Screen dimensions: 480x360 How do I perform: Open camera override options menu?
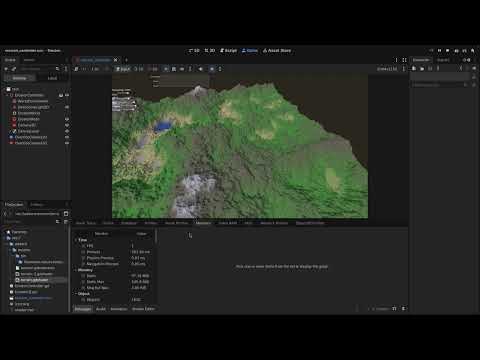click(220, 69)
